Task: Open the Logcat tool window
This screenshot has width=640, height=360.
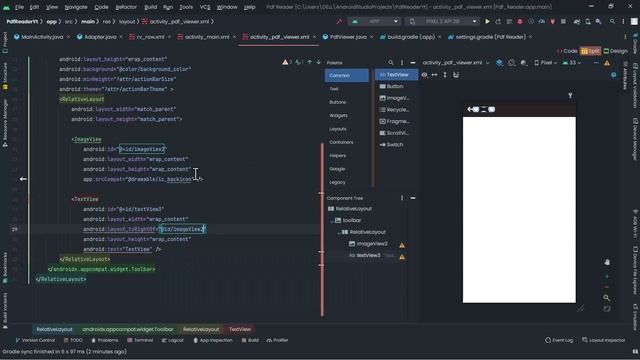Action: pos(173,340)
